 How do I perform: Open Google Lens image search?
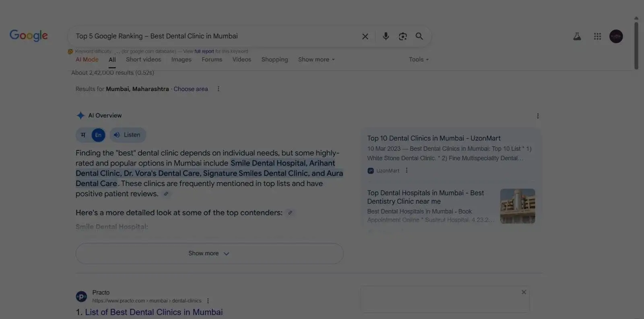(402, 36)
